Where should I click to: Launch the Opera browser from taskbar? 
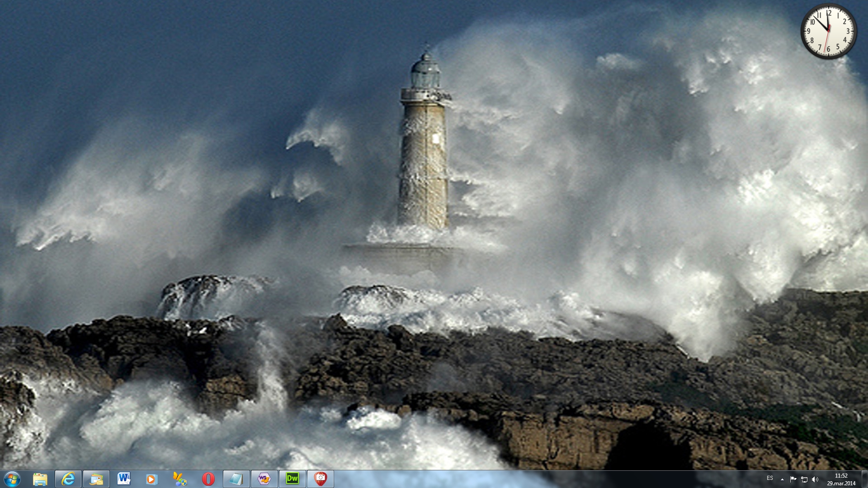(x=208, y=479)
